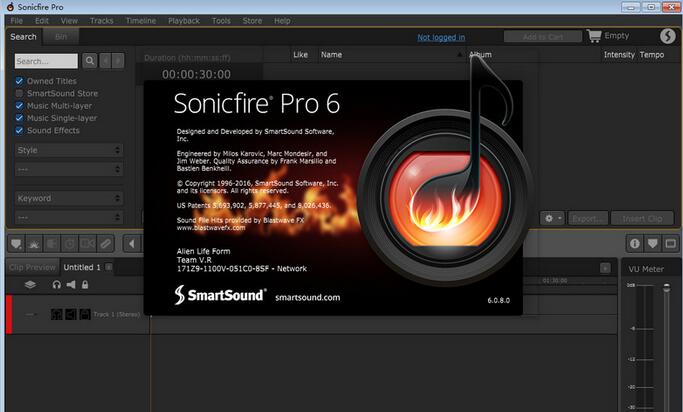The width and height of the screenshot is (683, 412).
Task: Toggle the Music Multi-layer checkbox
Action: tap(19, 105)
